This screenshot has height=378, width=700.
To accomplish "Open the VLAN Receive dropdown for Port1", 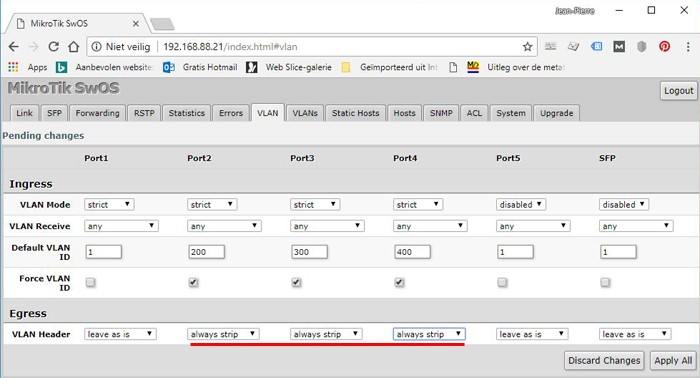I will pyautogui.click(x=121, y=226).
